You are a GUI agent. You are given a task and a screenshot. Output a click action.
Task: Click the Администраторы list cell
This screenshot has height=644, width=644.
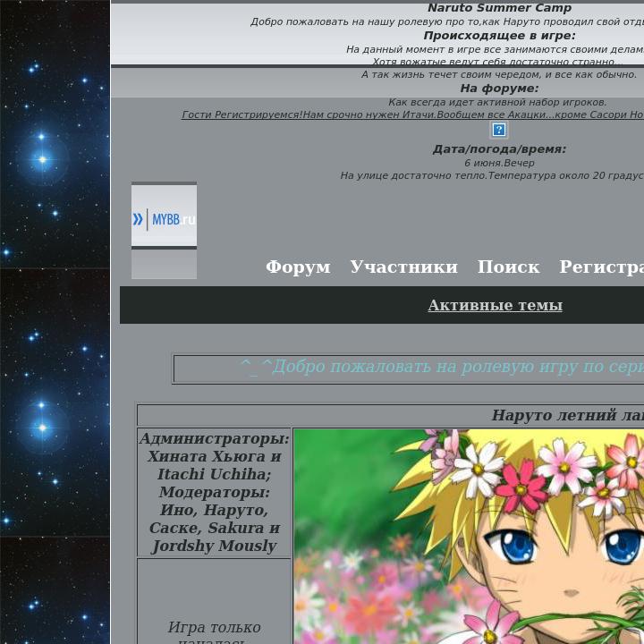click(x=214, y=492)
